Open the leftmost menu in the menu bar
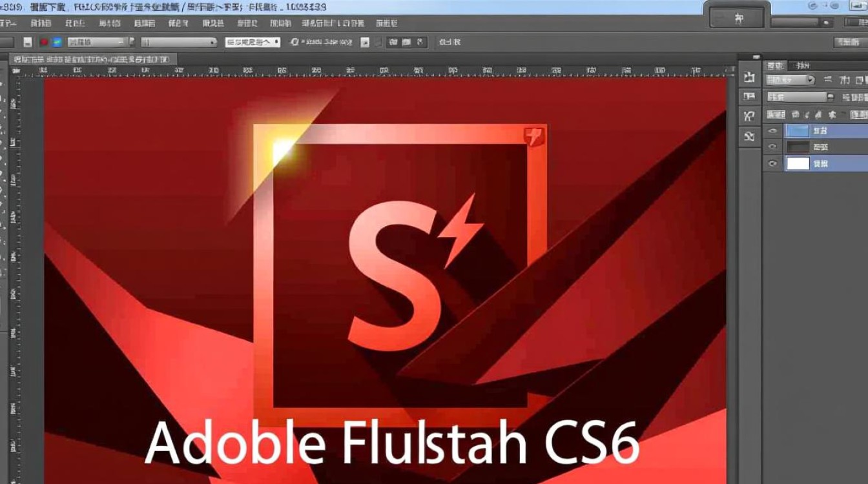The width and height of the screenshot is (868, 484). click(9, 23)
